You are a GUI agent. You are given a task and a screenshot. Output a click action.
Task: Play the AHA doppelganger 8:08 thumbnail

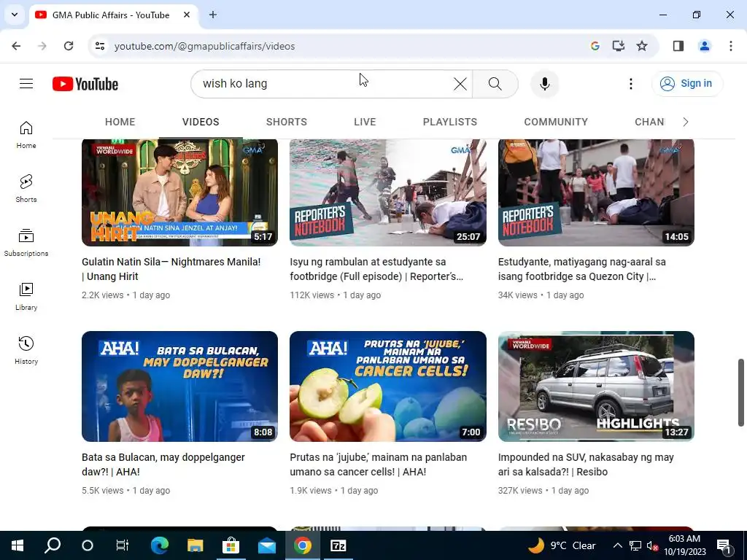click(x=179, y=386)
